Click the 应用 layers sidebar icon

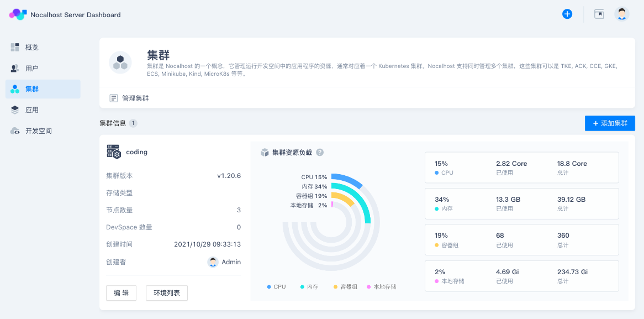pyautogui.click(x=15, y=110)
